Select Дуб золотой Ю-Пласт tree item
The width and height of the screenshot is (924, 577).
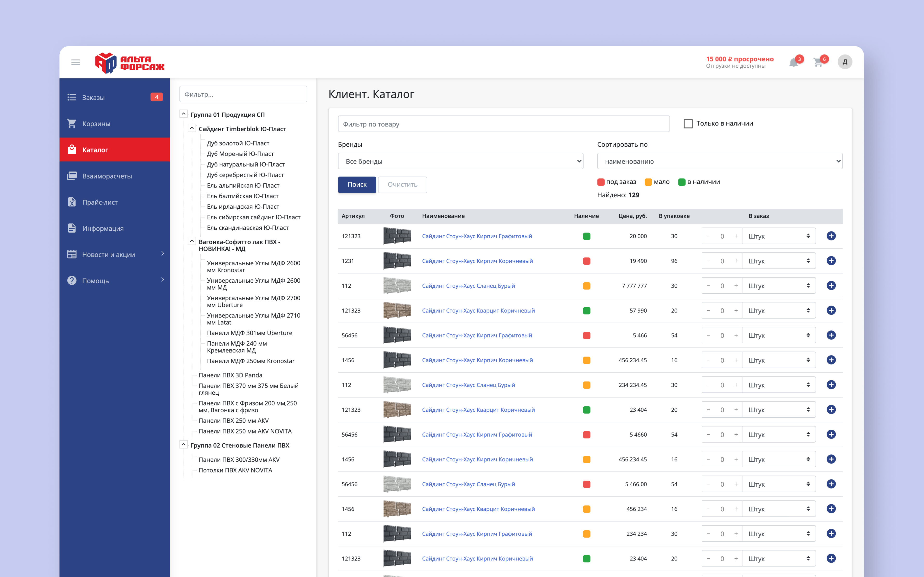(x=238, y=143)
